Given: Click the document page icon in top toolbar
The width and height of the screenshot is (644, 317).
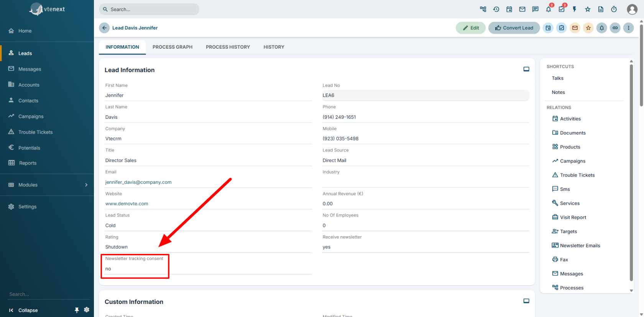Looking at the screenshot, I should pos(601,9).
